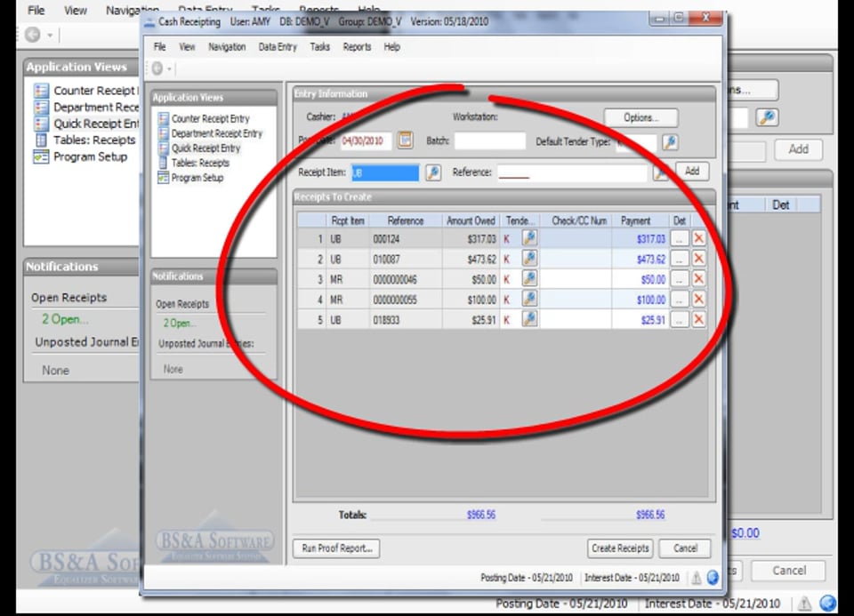Click warning icon in background window status bar
Viewport: 854px width, 616px height.
(804, 604)
